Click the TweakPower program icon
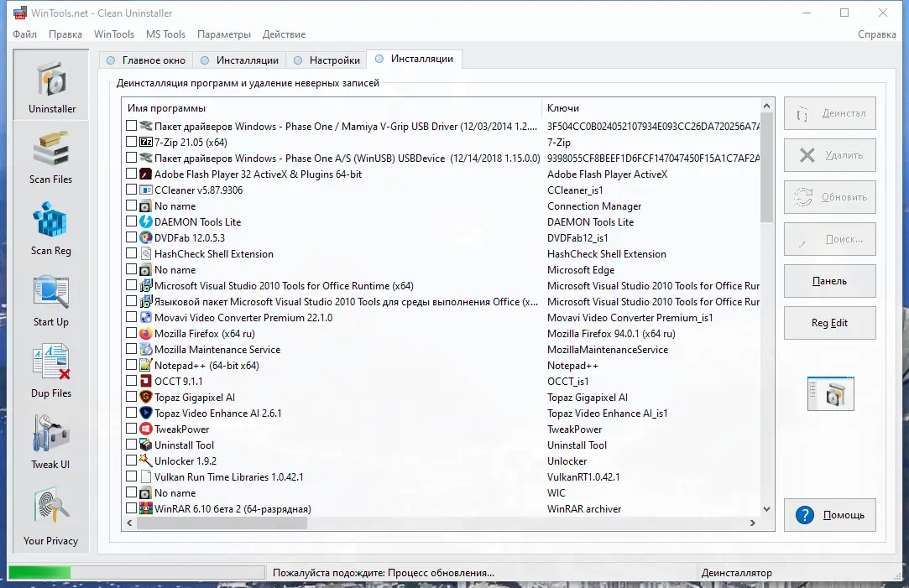The height and width of the screenshot is (588, 909). [x=146, y=429]
